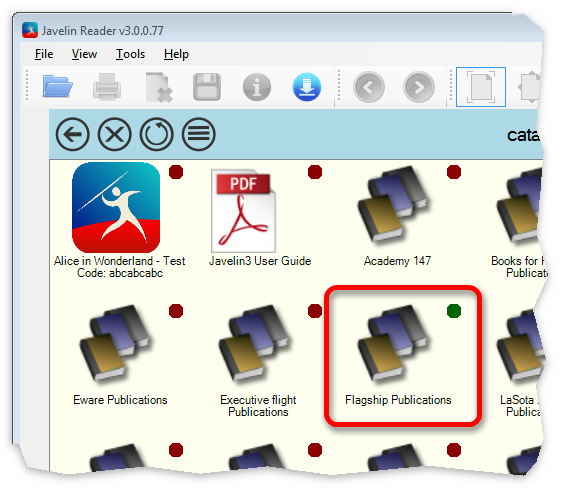Open the Academy 147 books icon
This screenshot has width=562, height=490.
tap(393, 205)
